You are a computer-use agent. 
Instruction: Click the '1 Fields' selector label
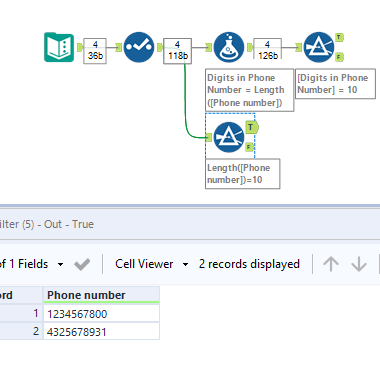(x=29, y=264)
